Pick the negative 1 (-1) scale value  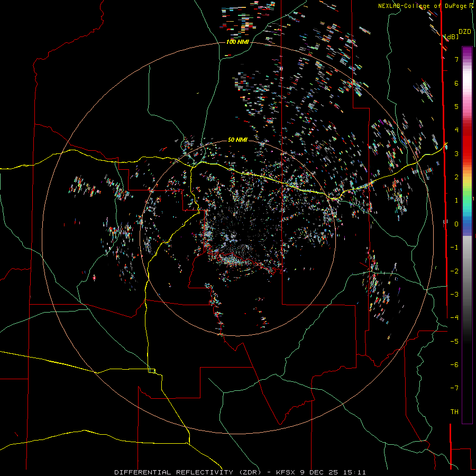454,248
